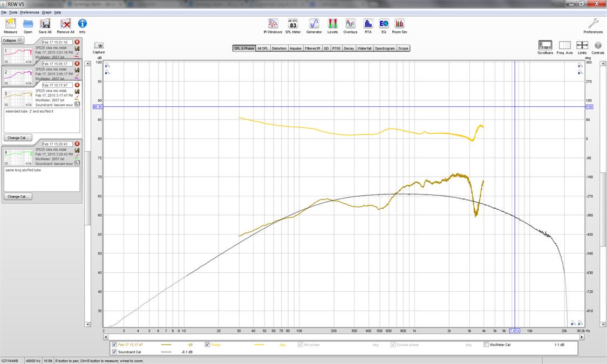The height and width of the screenshot is (364, 607).
Task: Toggle the Excess phase checkbox
Action: point(393,344)
